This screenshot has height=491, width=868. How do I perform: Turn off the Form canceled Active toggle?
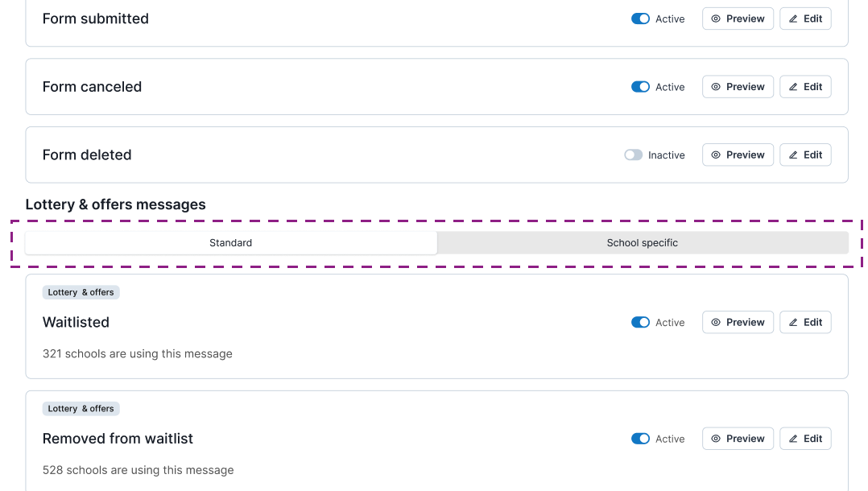640,86
